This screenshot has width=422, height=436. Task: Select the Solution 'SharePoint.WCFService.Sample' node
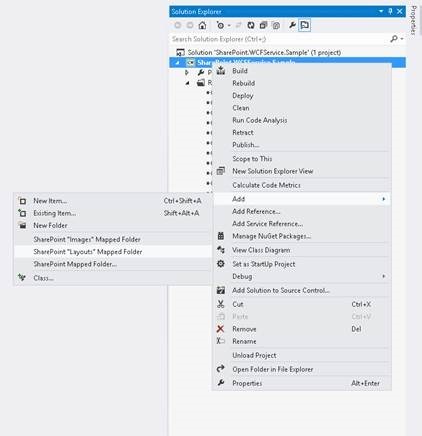[264, 52]
